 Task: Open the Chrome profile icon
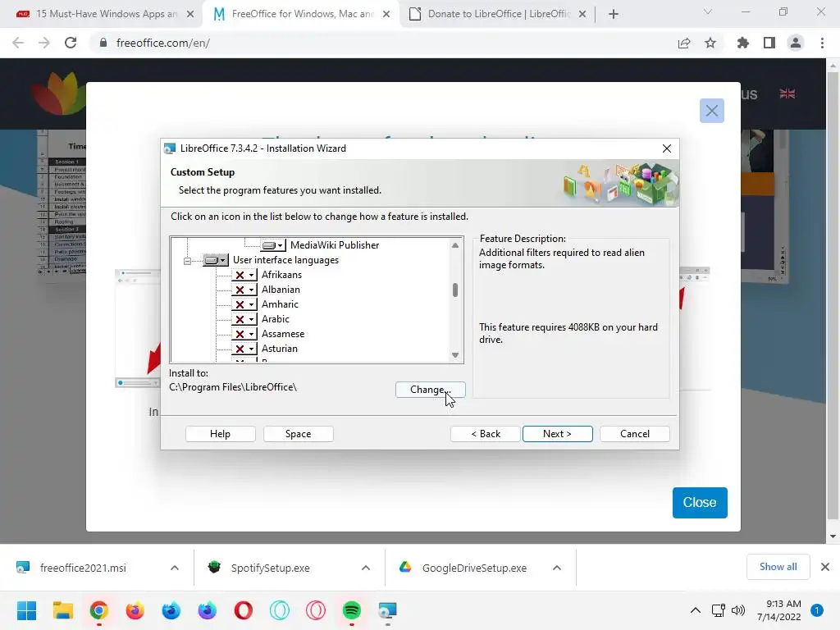click(x=796, y=43)
